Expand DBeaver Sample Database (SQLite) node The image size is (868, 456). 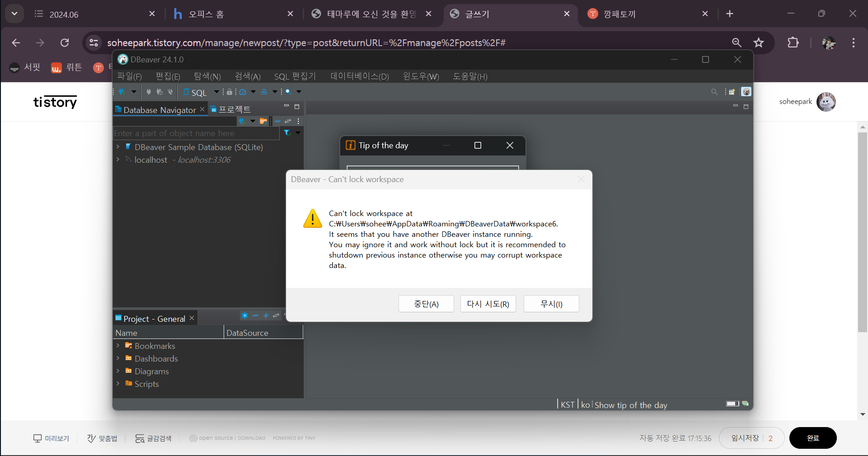click(x=118, y=147)
